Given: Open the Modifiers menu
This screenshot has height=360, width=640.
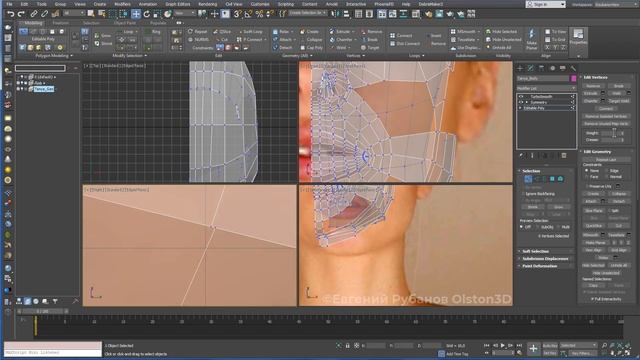Looking at the screenshot, I should tap(122, 4).
